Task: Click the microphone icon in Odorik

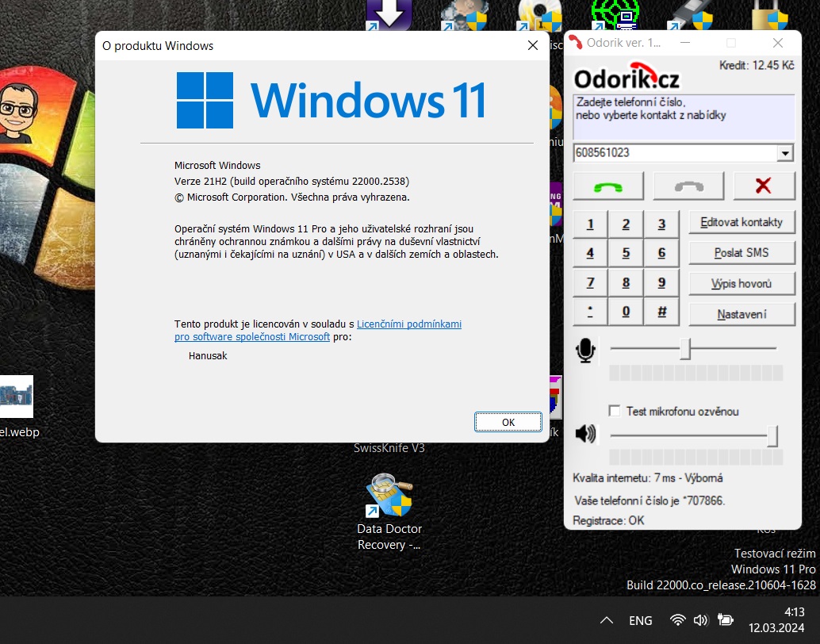Action: pyautogui.click(x=586, y=350)
